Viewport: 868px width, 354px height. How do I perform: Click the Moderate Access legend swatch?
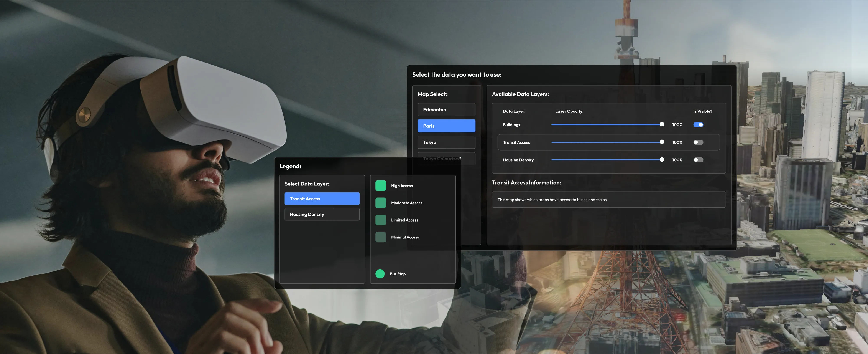380,203
